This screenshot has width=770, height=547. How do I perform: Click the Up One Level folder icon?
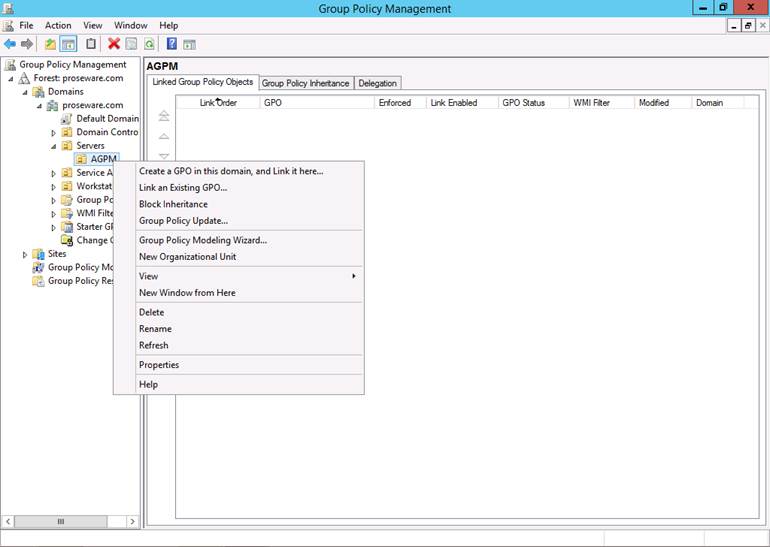coord(51,44)
